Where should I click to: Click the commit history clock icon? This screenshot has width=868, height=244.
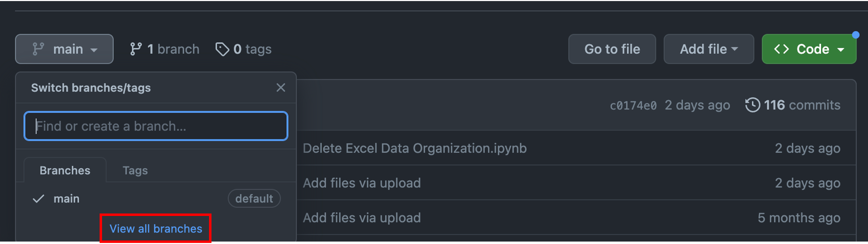(x=753, y=105)
